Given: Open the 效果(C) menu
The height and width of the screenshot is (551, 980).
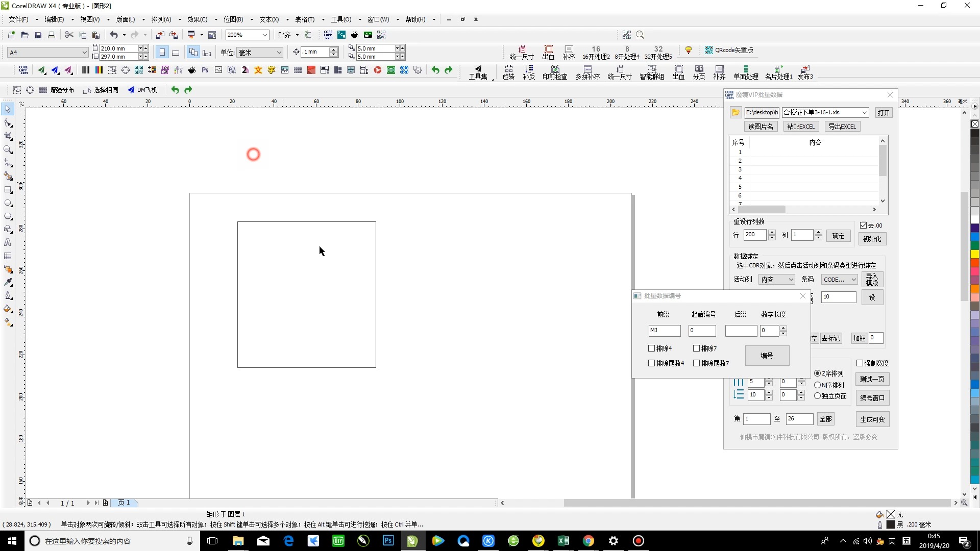Looking at the screenshot, I should pyautogui.click(x=197, y=19).
